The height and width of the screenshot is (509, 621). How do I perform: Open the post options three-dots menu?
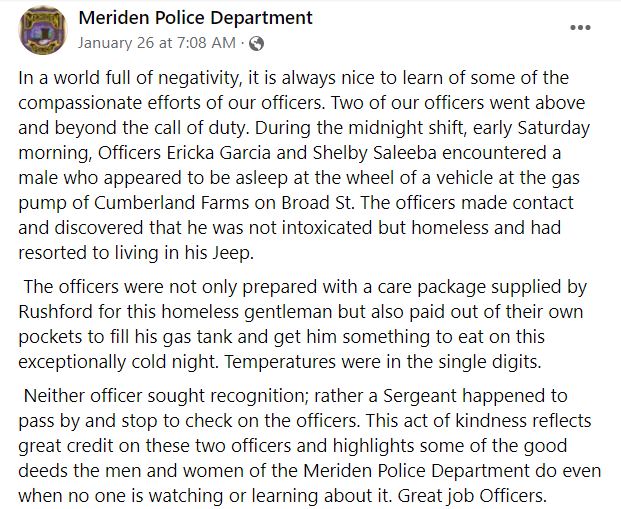pos(580,27)
